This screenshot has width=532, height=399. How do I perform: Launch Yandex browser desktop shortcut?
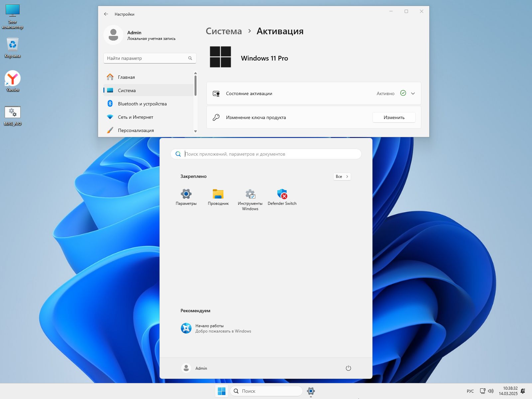pos(13,81)
